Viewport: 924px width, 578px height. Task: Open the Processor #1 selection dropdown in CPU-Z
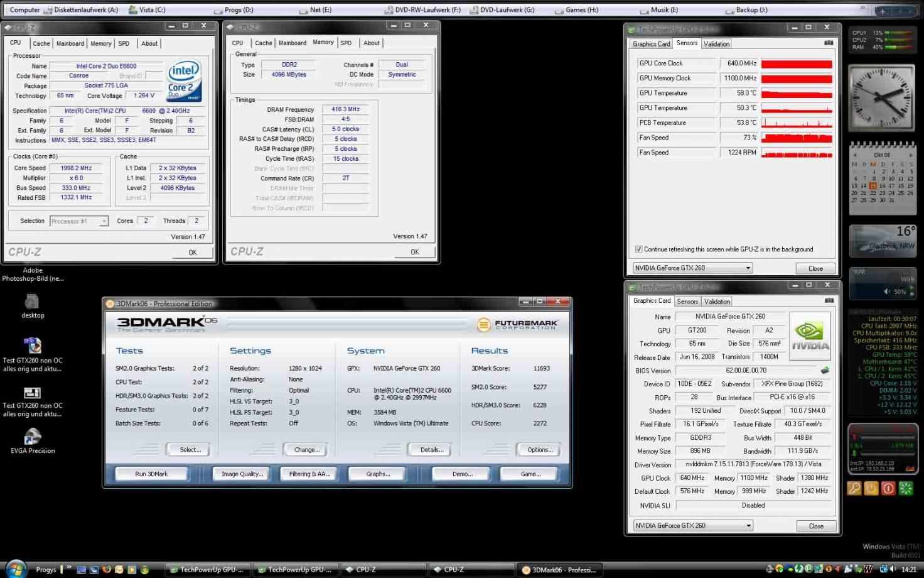tap(78, 221)
